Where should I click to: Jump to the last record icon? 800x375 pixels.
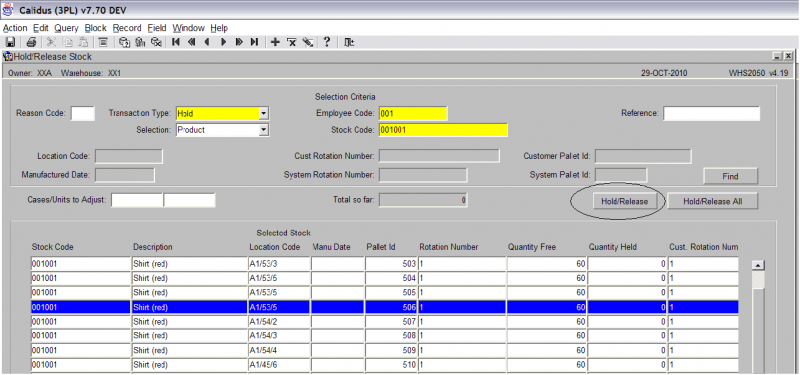(x=254, y=42)
